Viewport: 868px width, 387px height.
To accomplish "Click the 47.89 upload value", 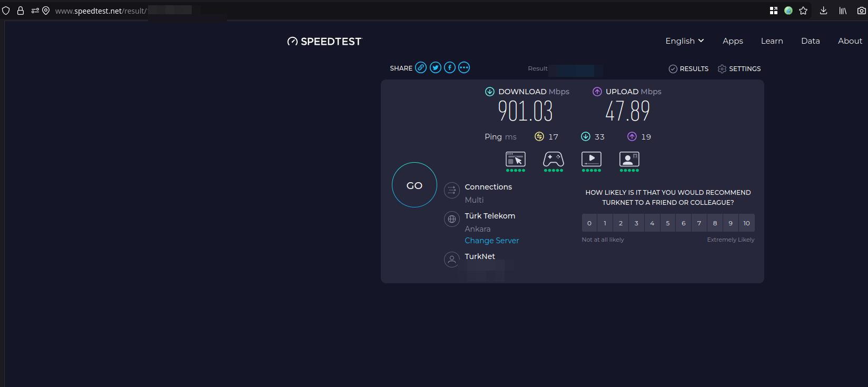I will pyautogui.click(x=628, y=111).
